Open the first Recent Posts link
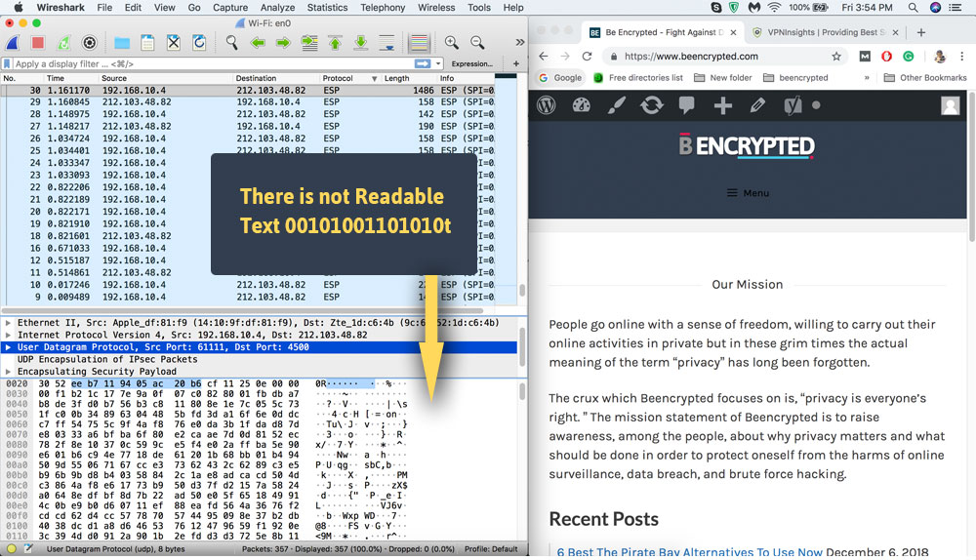 pos(689,551)
